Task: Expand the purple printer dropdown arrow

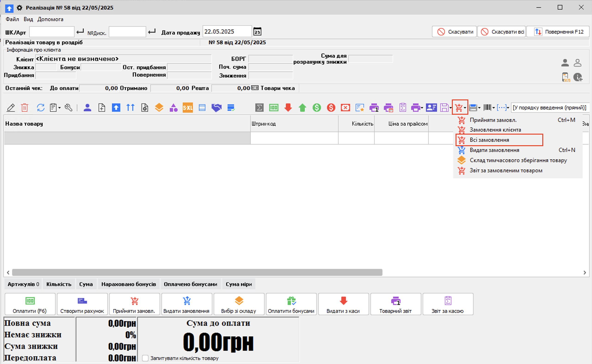Action: coord(422,108)
